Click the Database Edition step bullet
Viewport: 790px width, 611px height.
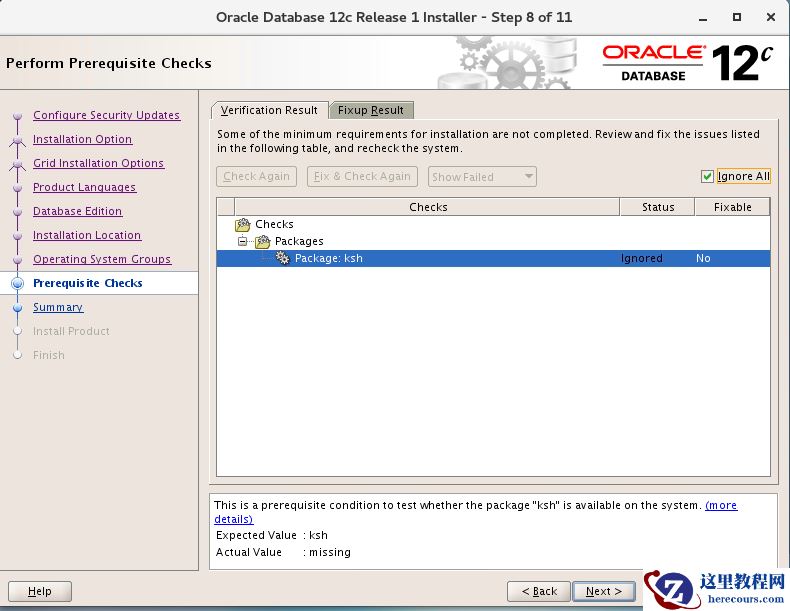18,212
